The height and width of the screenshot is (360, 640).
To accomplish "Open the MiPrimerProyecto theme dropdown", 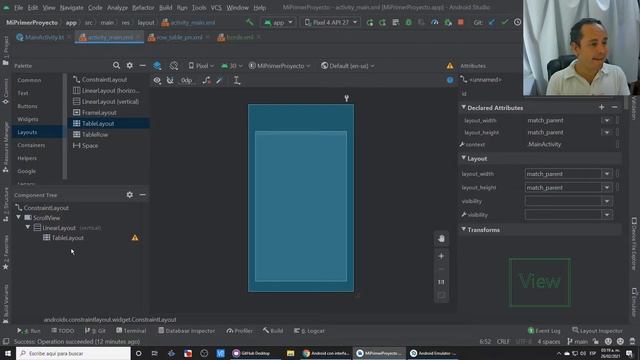I will 280,66.
